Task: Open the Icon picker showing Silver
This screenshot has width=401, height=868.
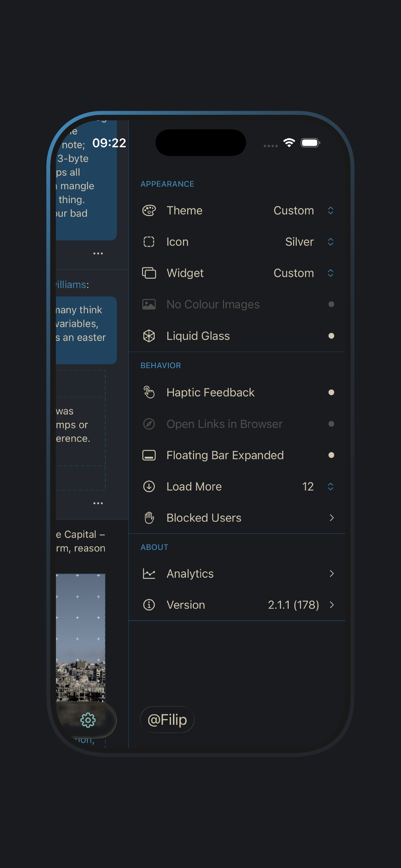Action: pos(310,242)
